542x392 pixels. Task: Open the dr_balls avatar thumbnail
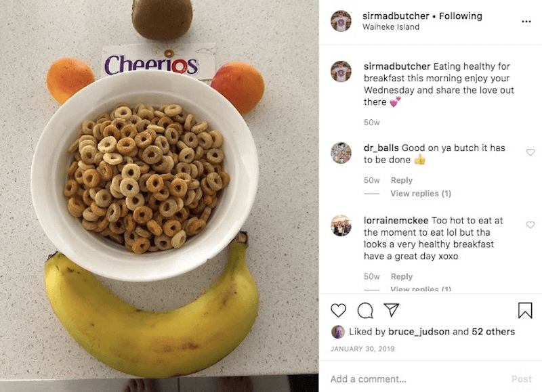[341, 152]
